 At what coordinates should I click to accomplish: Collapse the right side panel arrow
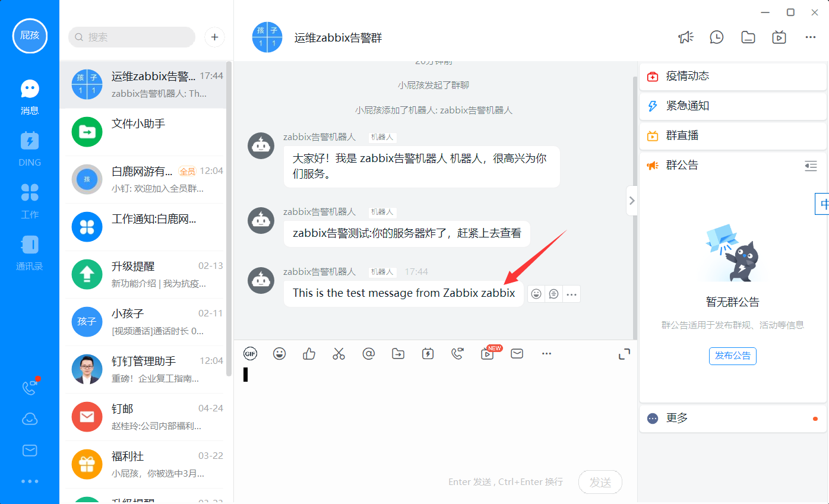tap(632, 201)
